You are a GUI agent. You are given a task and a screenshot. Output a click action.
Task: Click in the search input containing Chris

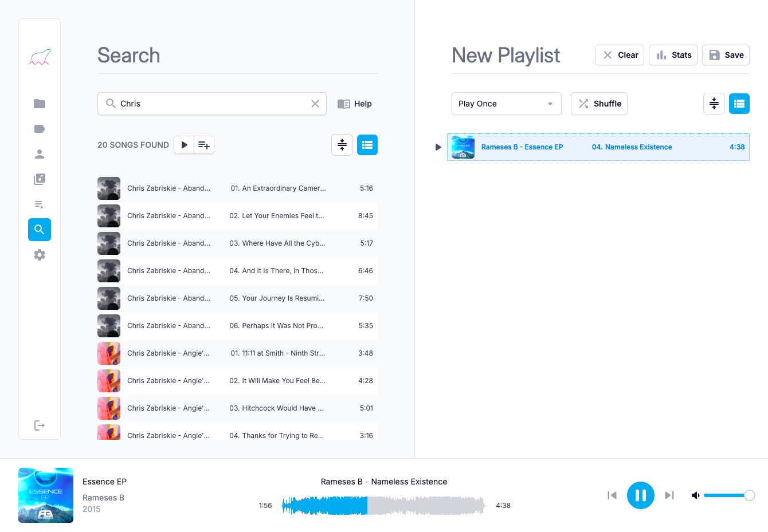212,104
